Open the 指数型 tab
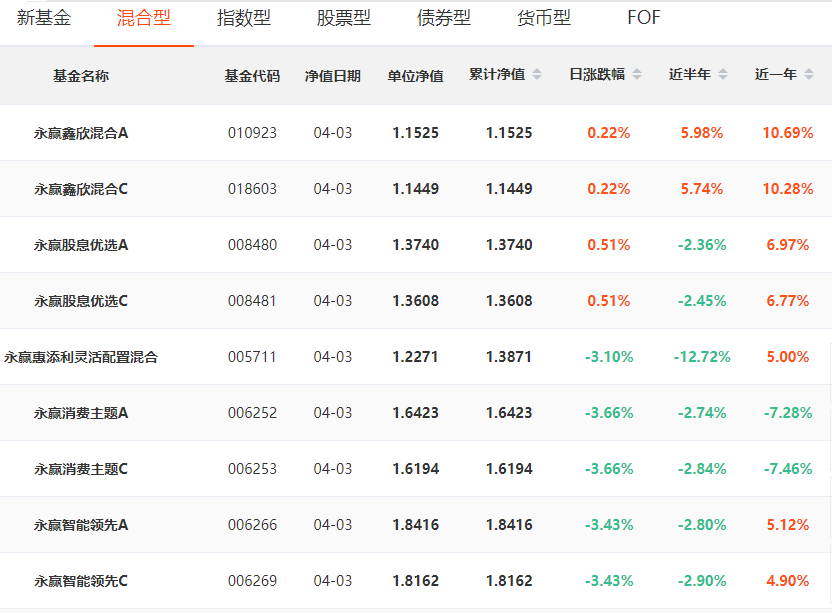Screen dimensions: 832x613 pyautogui.click(x=244, y=18)
